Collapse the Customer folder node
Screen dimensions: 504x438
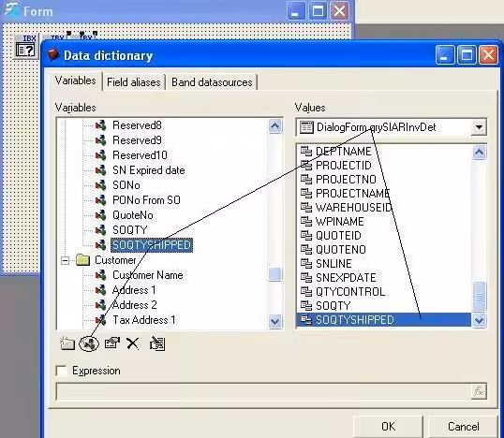point(65,260)
